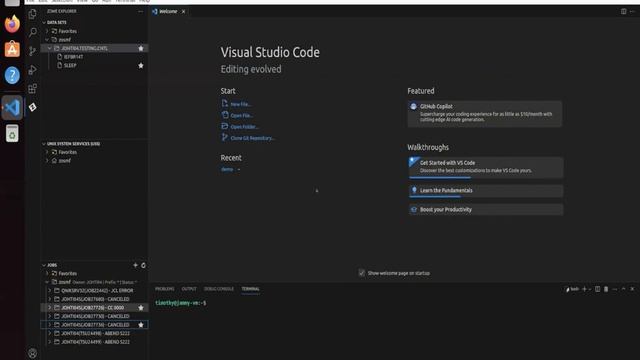Switch to the PROBLEMS panel tab

coord(164,289)
